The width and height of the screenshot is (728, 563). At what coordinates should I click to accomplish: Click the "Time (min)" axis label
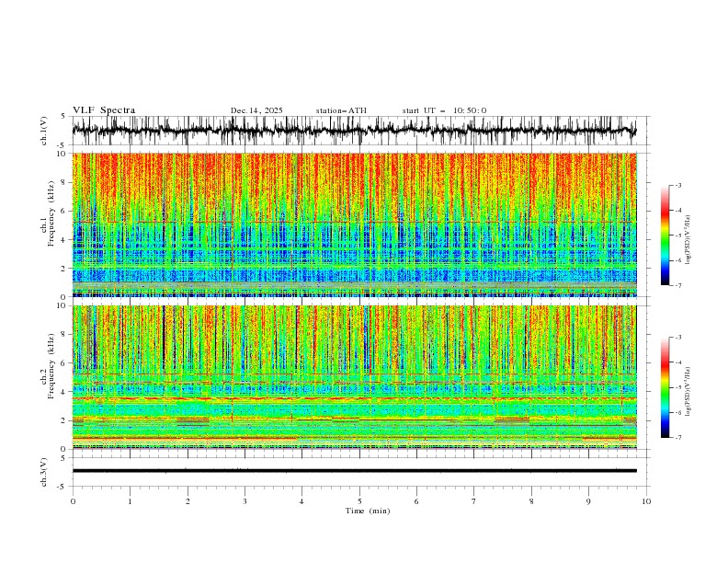(x=368, y=511)
